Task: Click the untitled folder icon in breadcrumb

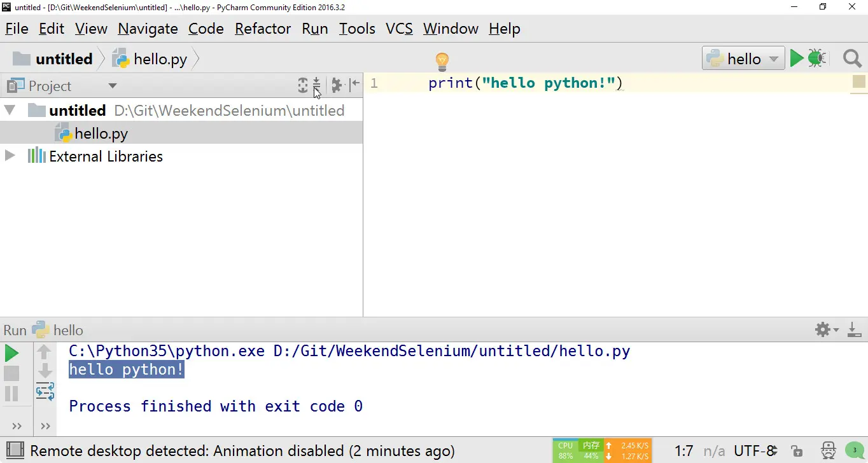Action: 22,59
